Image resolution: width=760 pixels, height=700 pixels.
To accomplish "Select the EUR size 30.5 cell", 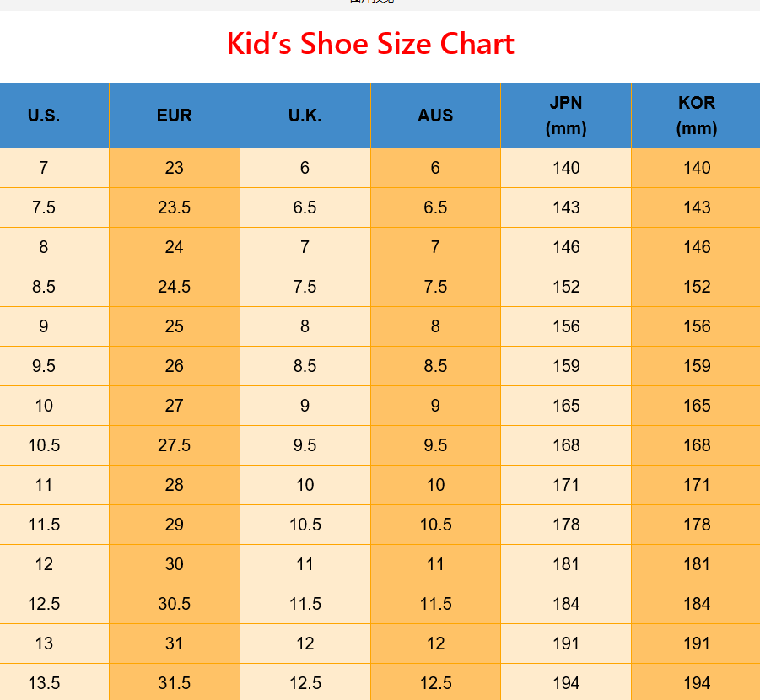I will (175, 604).
